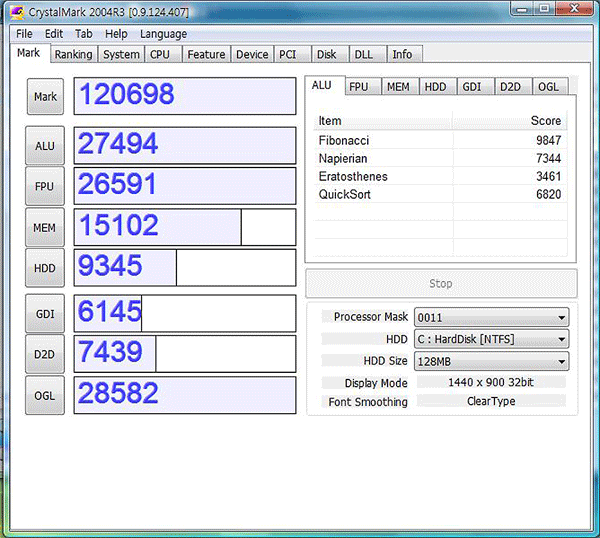Image resolution: width=600 pixels, height=538 pixels.
Task: Switch to the Feature tab
Action: tap(206, 54)
